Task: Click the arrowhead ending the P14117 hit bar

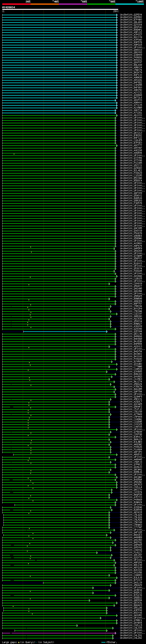Action: (97, 553)
